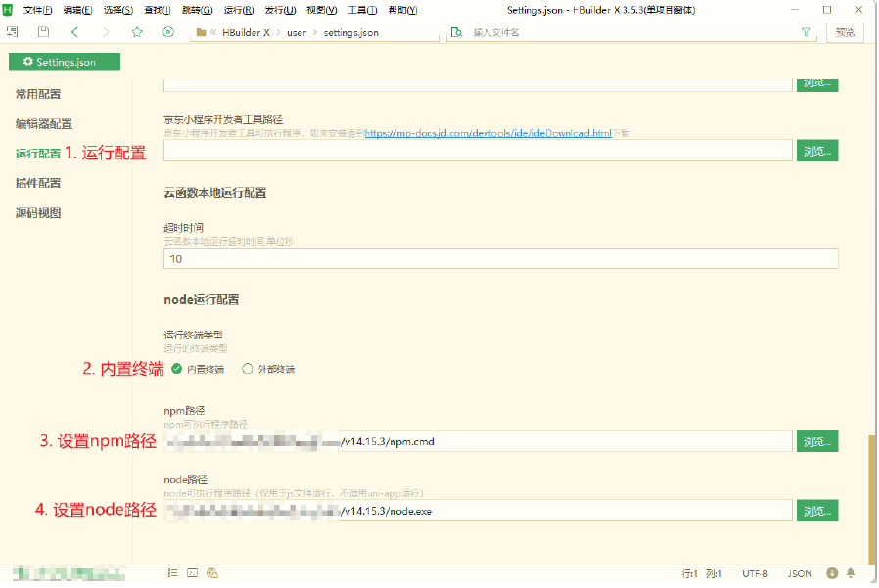
Task: Select the 内置终端 radio option
Action: 176,369
